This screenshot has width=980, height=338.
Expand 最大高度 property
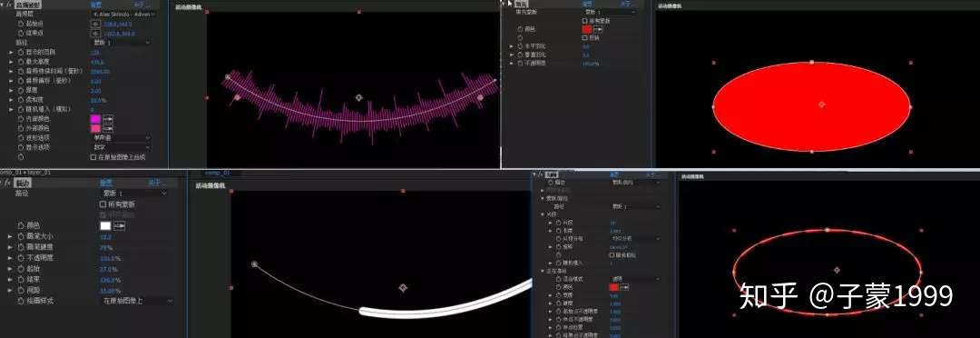pos(11,62)
